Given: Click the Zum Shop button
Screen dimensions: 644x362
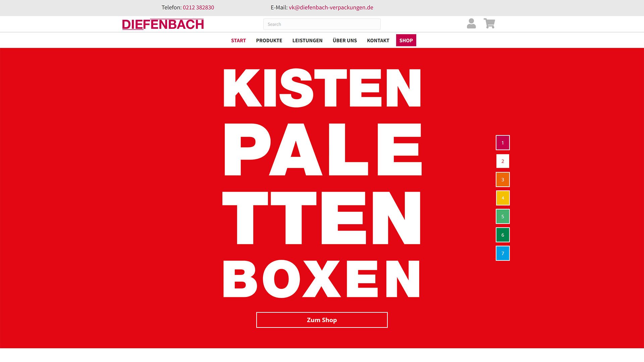Looking at the screenshot, I should (322, 320).
